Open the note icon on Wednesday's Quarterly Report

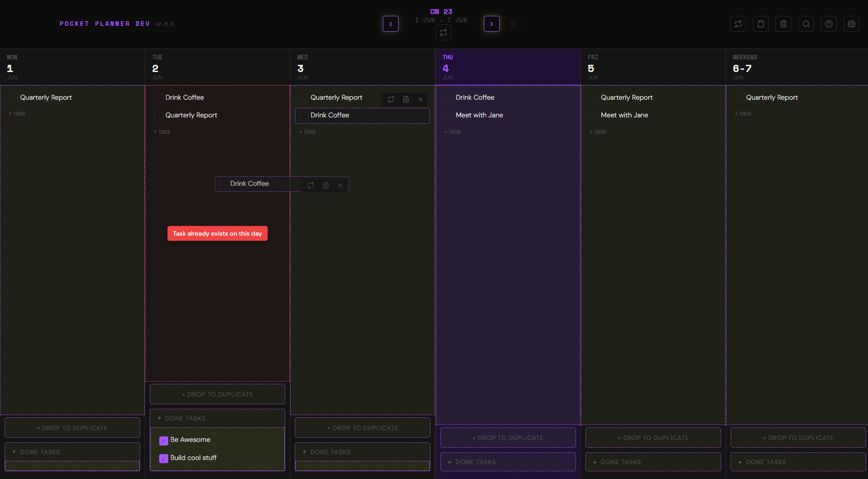406,99
